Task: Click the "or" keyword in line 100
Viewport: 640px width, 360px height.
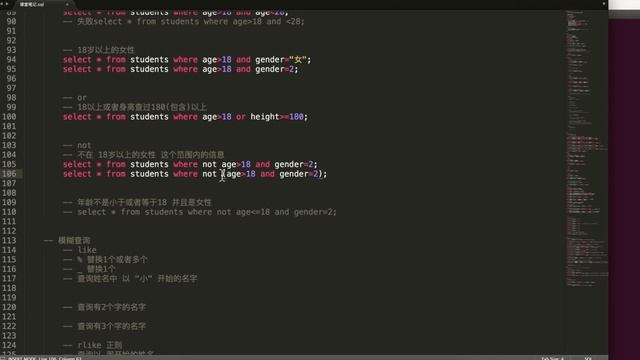Action: coord(241,117)
